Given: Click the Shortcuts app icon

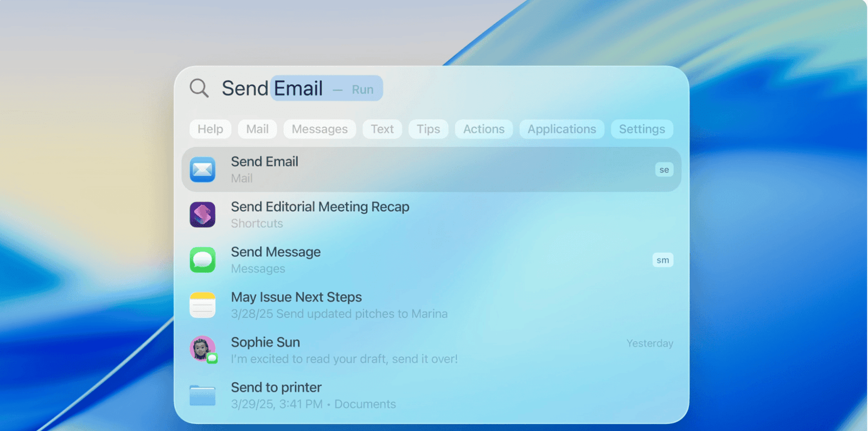Looking at the screenshot, I should point(202,215).
